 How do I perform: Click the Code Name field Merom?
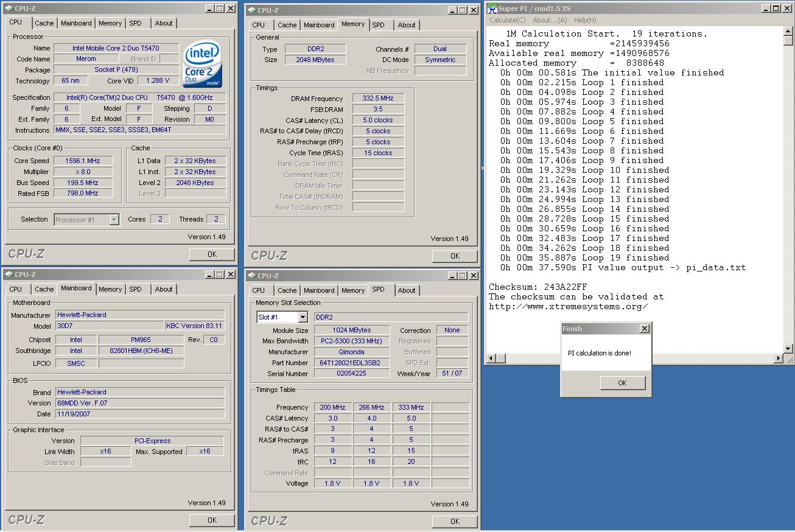(x=86, y=58)
